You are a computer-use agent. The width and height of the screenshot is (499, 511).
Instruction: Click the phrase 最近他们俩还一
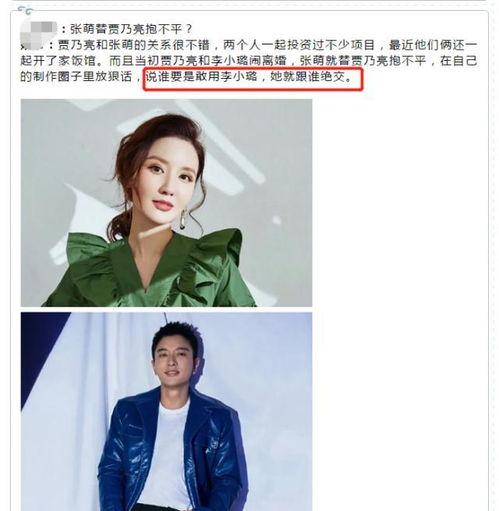pos(433,45)
